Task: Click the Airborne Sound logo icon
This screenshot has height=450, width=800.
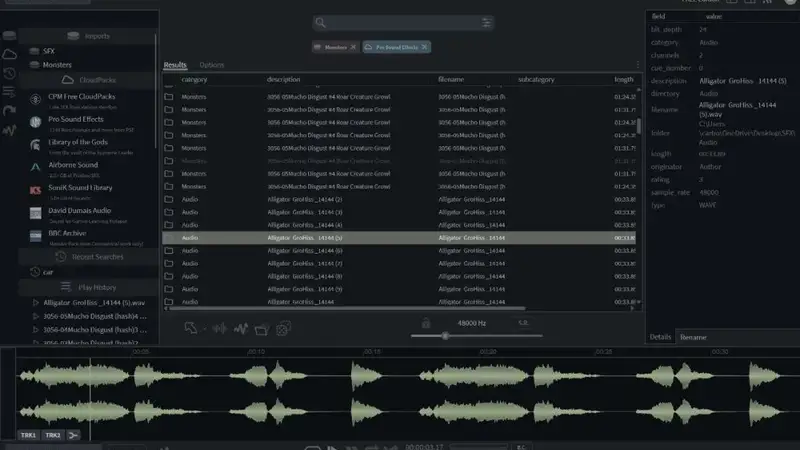Action: tap(35, 167)
